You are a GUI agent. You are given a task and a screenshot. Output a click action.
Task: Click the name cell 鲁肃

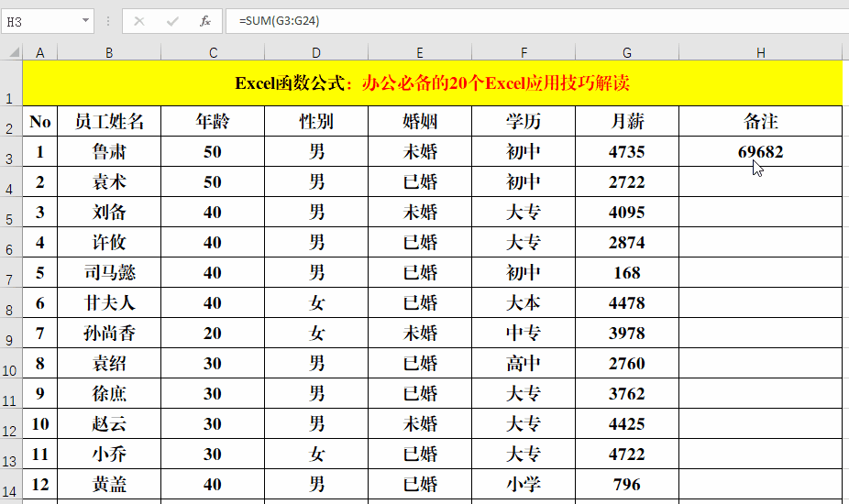pyautogui.click(x=109, y=151)
